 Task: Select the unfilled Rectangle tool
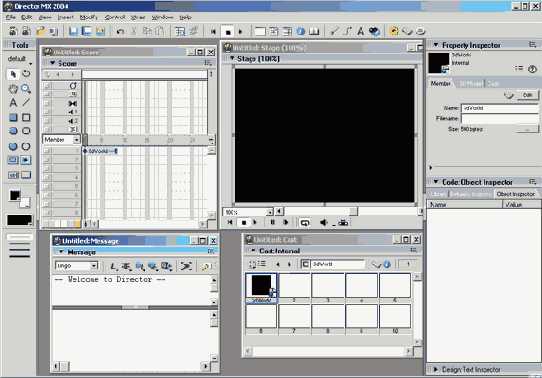click(26, 117)
